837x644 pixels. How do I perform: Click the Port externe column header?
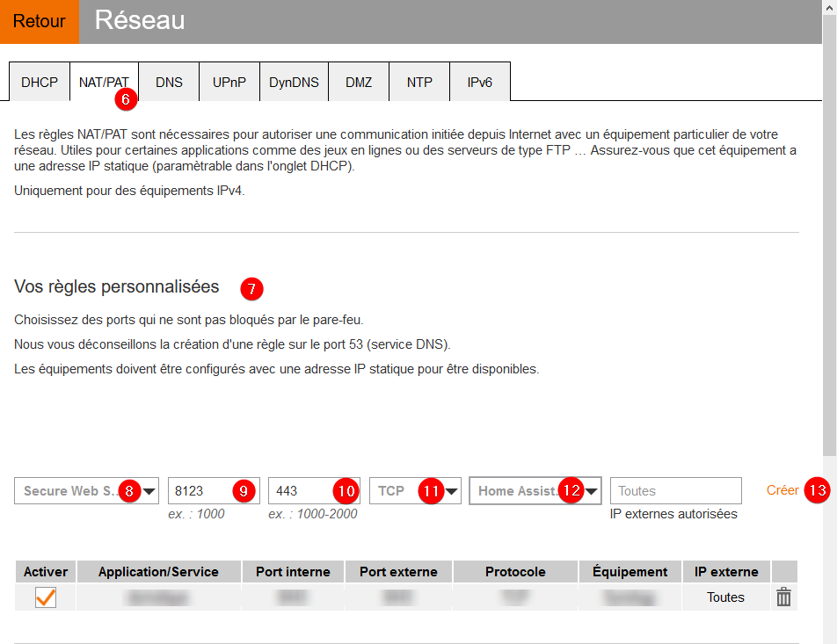pos(399,571)
